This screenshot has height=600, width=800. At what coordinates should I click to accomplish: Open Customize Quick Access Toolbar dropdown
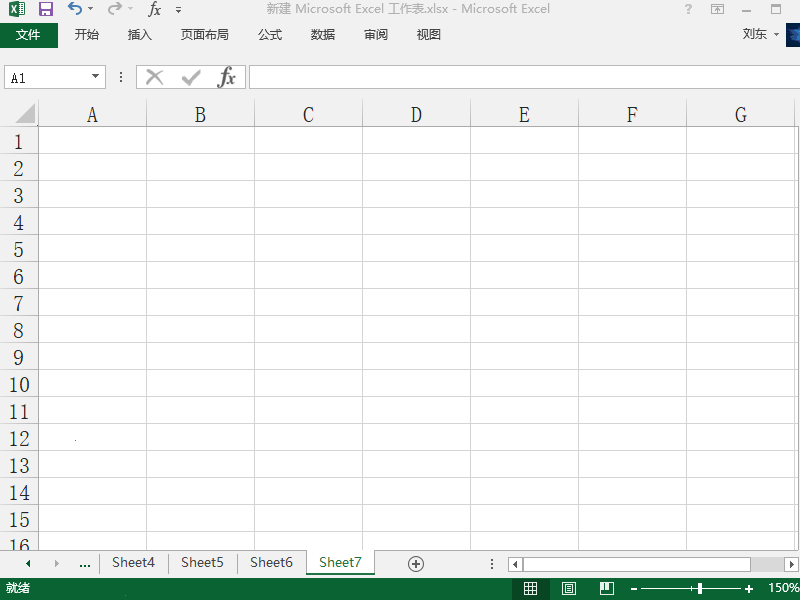[179, 10]
